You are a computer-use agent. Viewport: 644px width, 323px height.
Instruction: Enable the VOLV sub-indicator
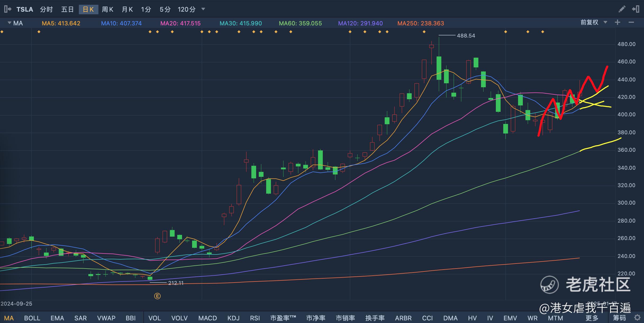179,318
